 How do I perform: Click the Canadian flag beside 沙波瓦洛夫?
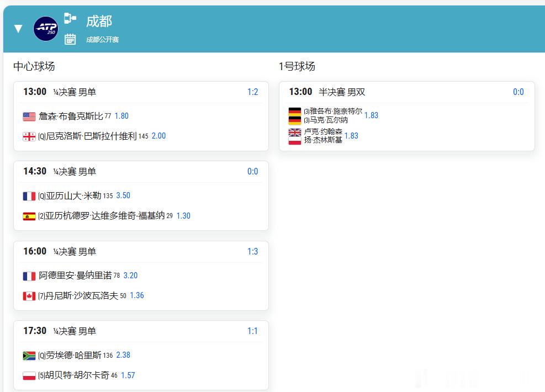(29, 296)
